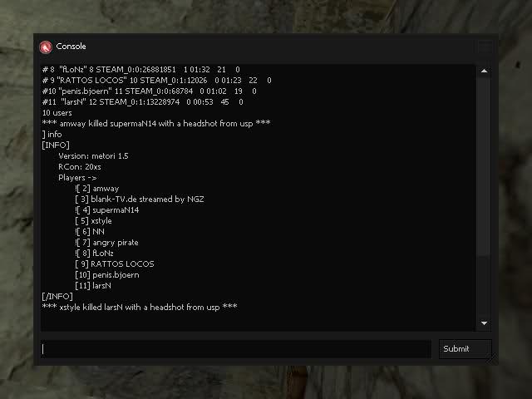Click the Console title bar text
Screen dimensions: 532x399
(x=71, y=47)
